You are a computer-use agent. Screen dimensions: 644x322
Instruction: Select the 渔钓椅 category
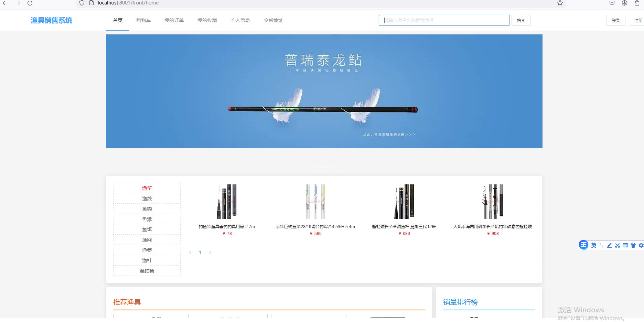click(x=147, y=271)
